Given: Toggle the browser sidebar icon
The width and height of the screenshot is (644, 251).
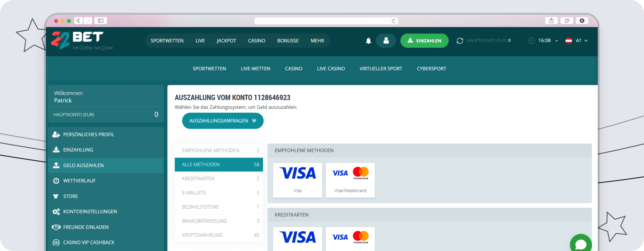Looking at the screenshot, I should point(101,21).
